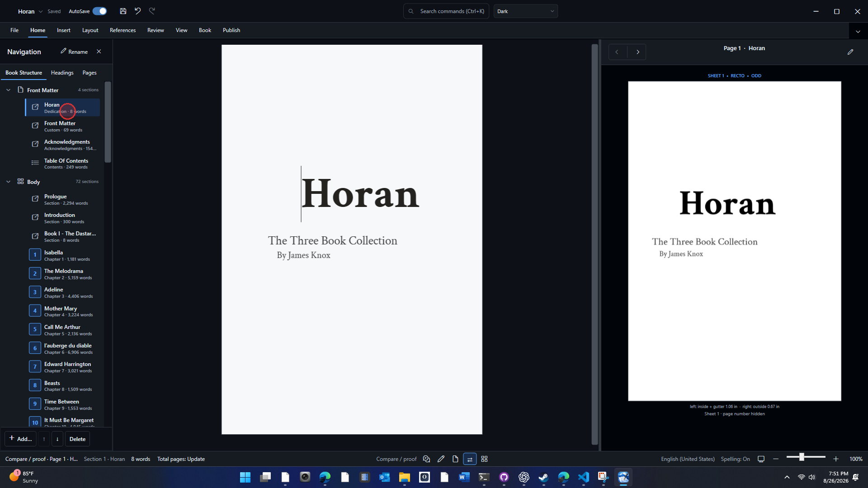Click the grid view icon in status bar
Viewport: 868px width, 488px height.
point(484,459)
